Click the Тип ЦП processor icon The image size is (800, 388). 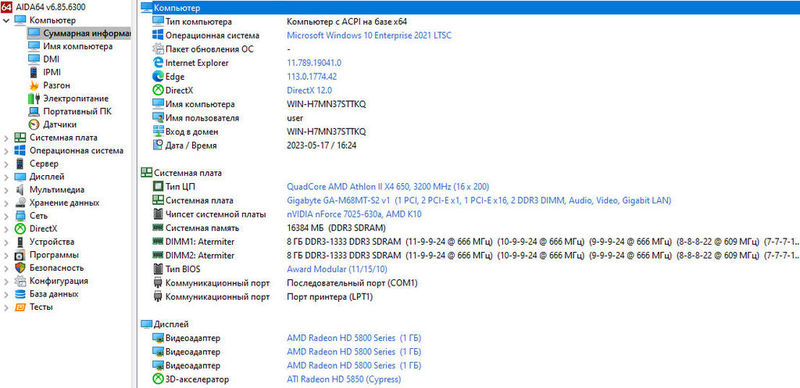[158, 187]
